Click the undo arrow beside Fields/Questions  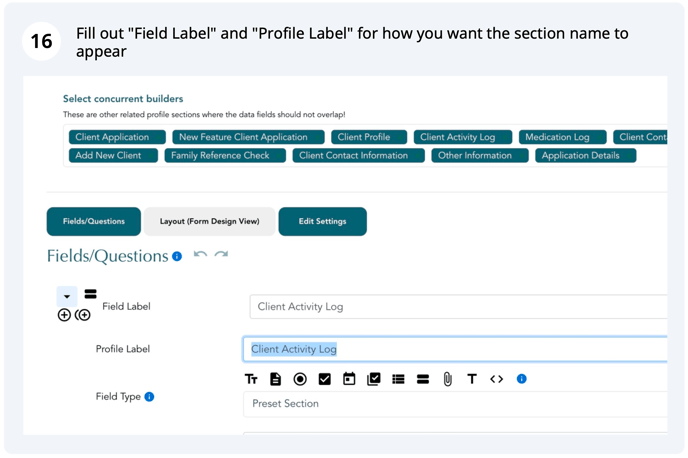click(201, 255)
